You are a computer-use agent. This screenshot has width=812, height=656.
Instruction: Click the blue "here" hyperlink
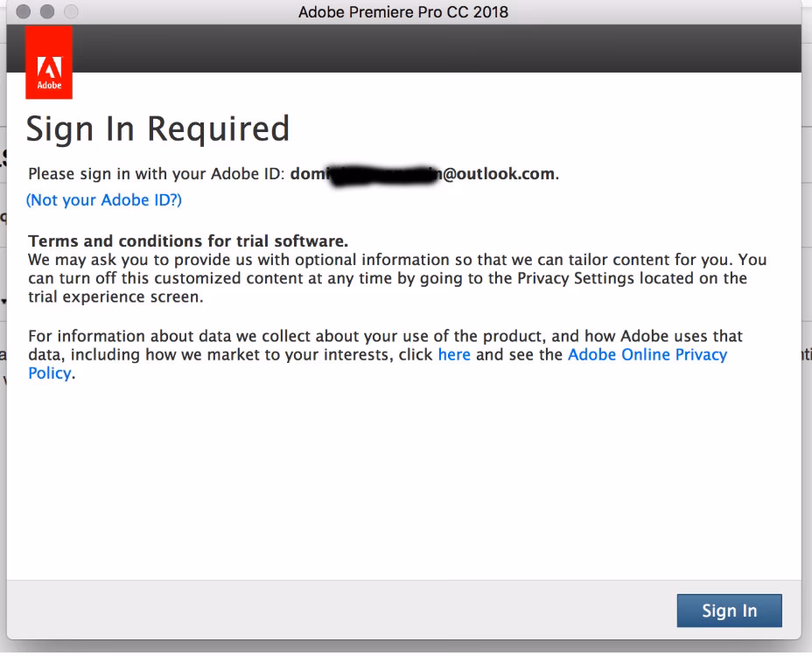click(x=454, y=354)
